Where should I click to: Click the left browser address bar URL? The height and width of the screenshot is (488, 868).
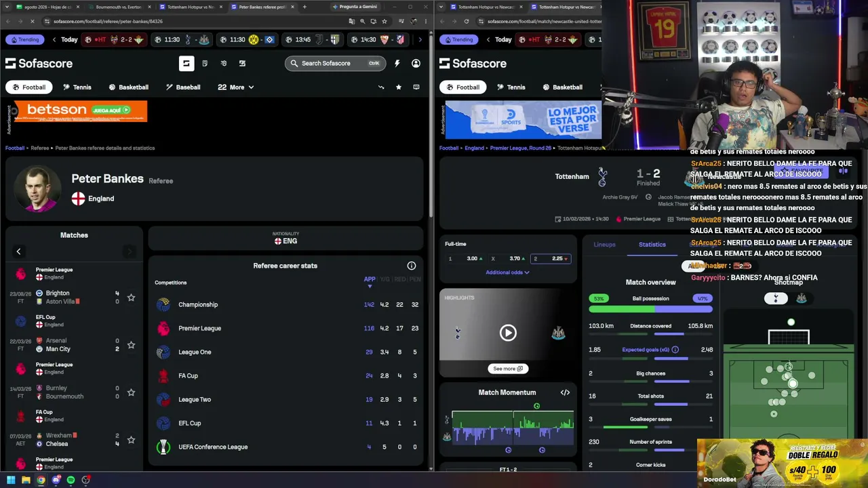click(108, 21)
